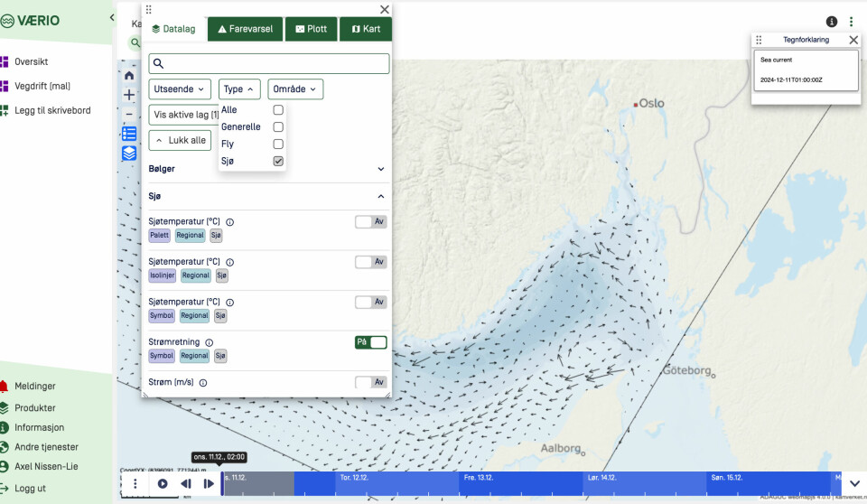Open the Område dropdown

tap(295, 89)
